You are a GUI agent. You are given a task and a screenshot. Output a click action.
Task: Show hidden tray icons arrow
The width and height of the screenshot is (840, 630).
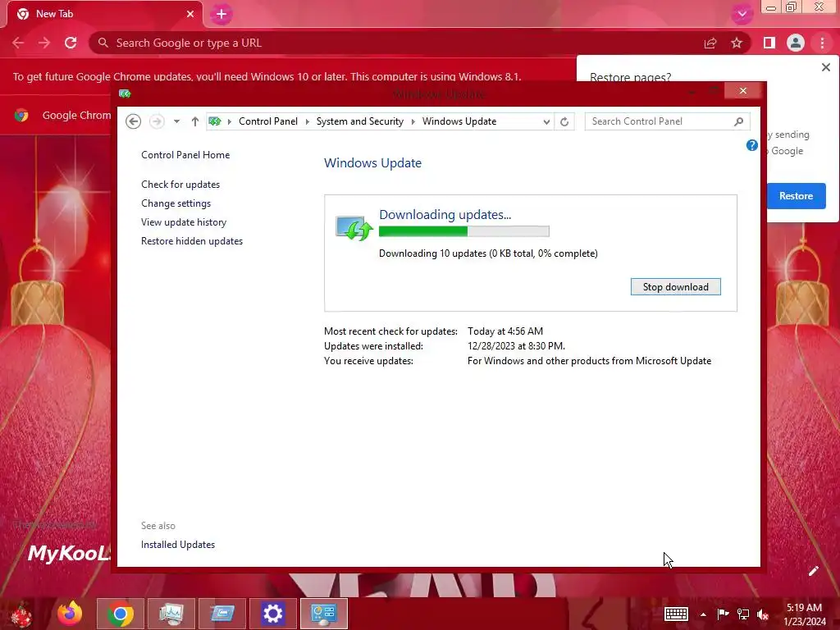pos(703,614)
